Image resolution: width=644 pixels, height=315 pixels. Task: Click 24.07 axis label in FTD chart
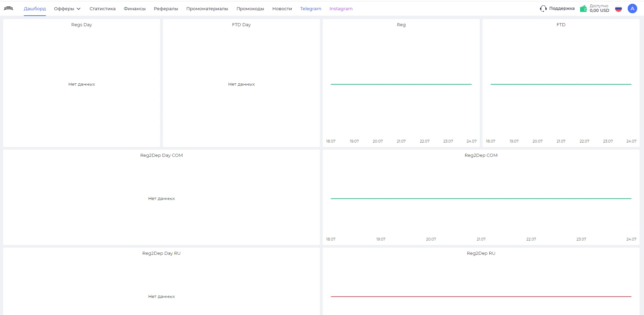tap(631, 141)
